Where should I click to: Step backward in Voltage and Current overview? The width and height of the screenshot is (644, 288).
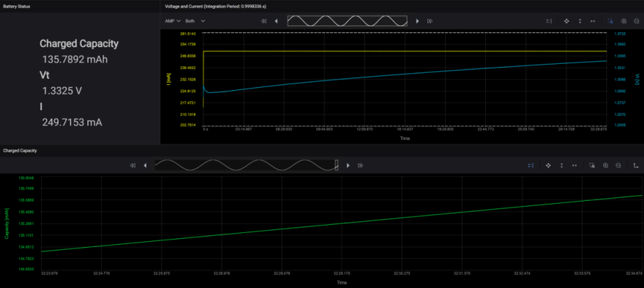point(277,21)
